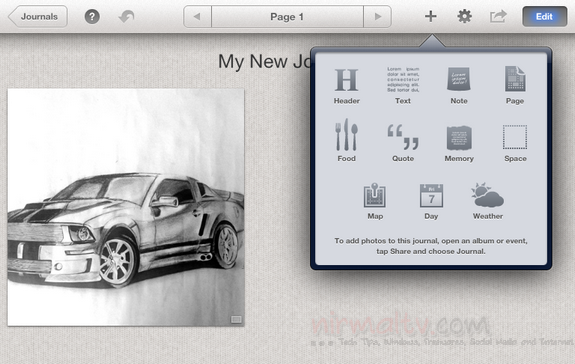Image resolution: width=575 pixels, height=364 pixels.
Task: Go to the next page arrow
Action: [x=377, y=16]
